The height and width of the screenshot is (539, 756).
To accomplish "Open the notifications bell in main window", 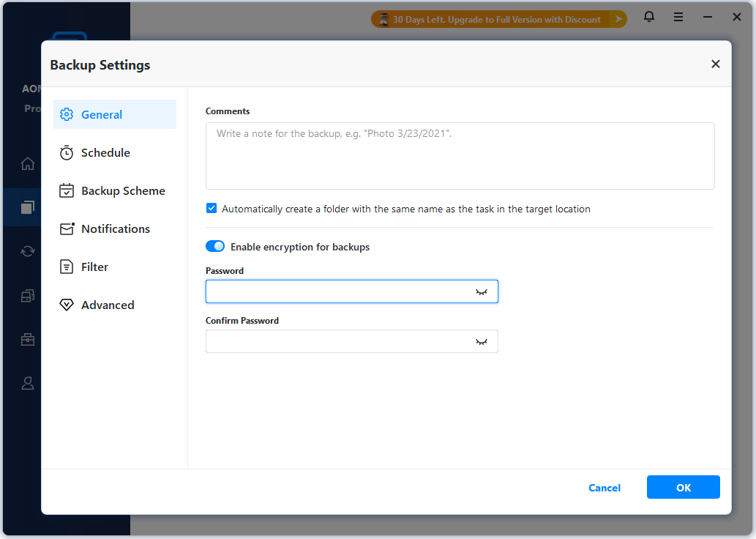I will 649,17.
